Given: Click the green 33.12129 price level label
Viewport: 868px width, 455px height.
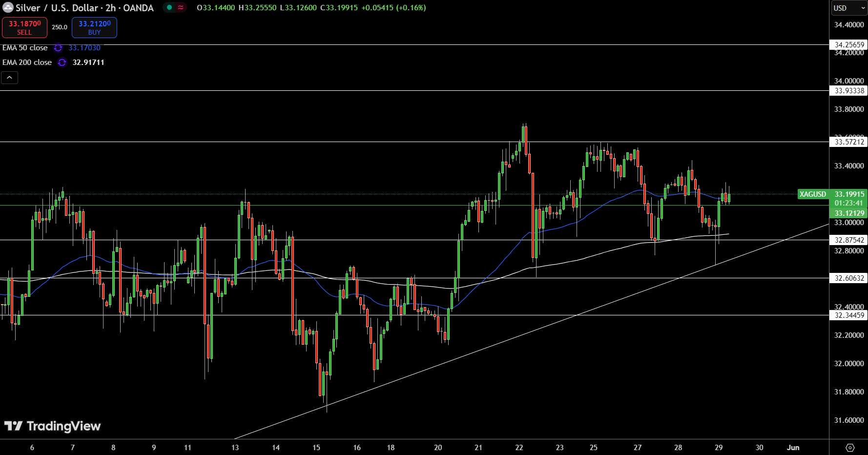Looking at the screenshot, I should [849, 213].
